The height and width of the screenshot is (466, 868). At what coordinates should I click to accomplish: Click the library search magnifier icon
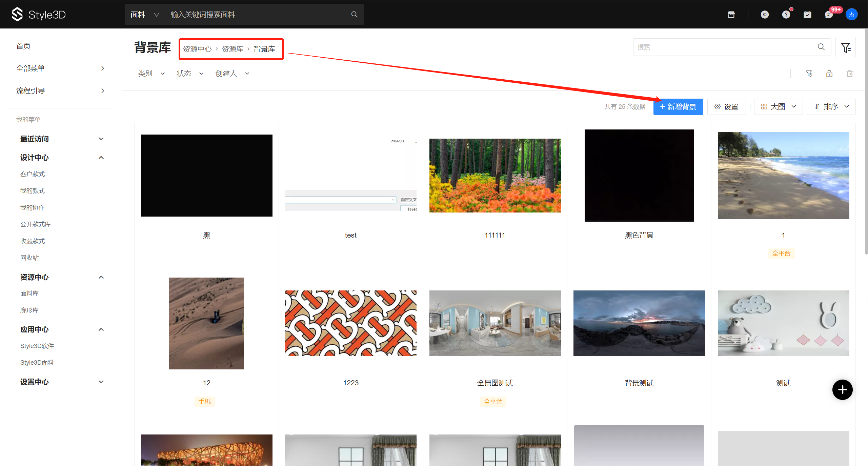point(821,47)
